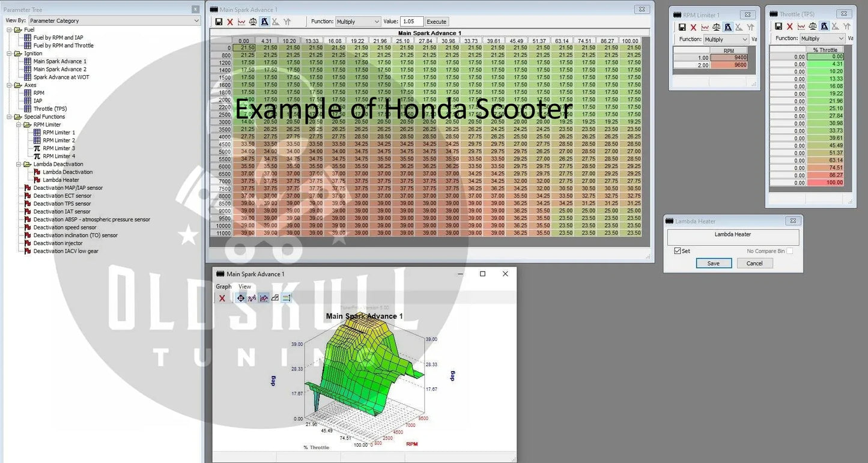Select Lambda Heater tree entry
The height and width of the screenshot is (463, 868).
pyautogui.click(x=61, y=180)
